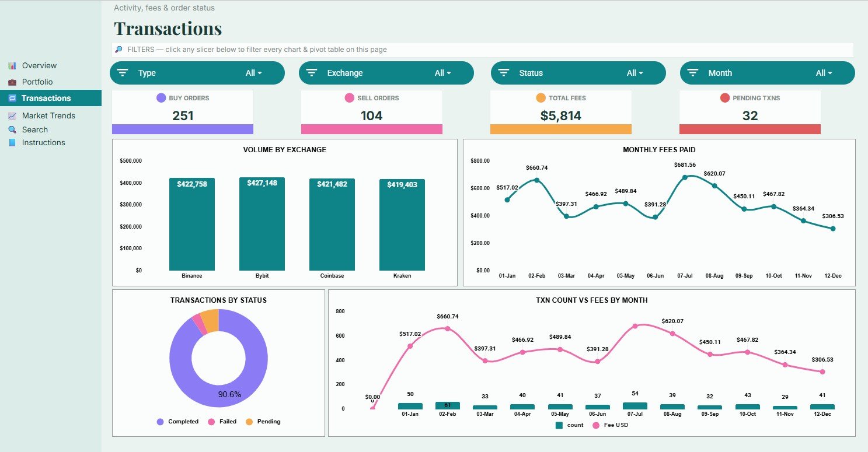Viewport: 868px width, 452px height.
Task: Click the Bybit bar labeled $427,148
Action: coord(262,224)
